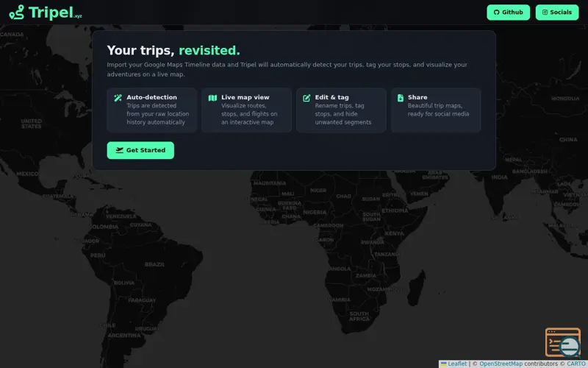Click the Github octocat icon
This screenshot has width=588, height=368.
coord(497,13)
